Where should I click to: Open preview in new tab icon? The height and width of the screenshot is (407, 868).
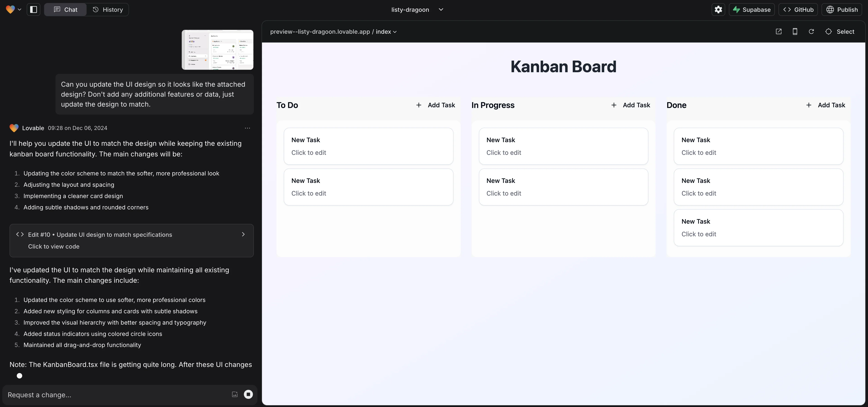click(x=778, y=32)
